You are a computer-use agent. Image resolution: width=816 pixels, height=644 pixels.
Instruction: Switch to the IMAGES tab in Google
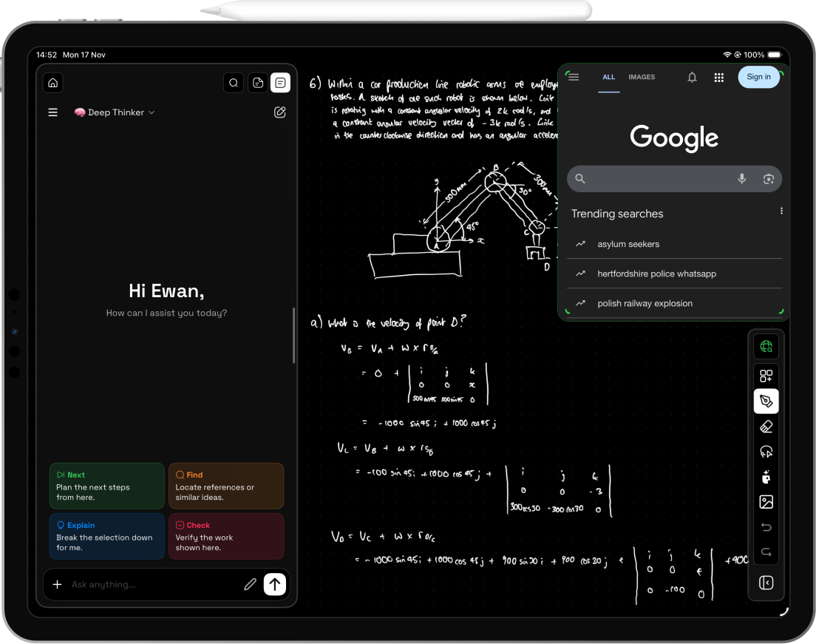coord(642,77)
